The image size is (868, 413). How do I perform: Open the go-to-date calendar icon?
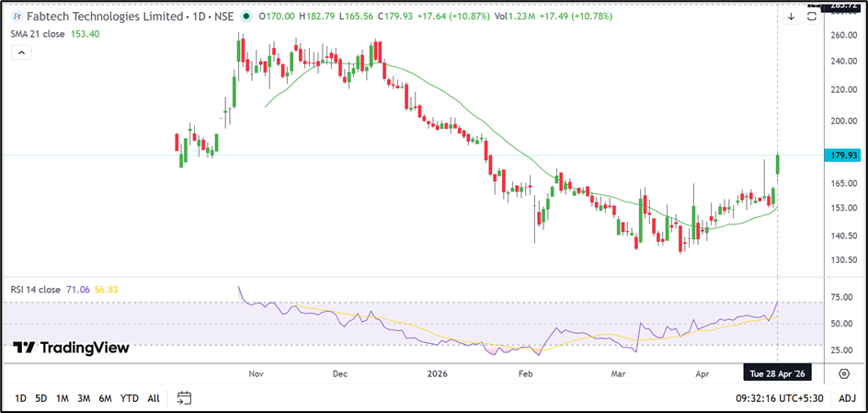[x=184, y=398]
